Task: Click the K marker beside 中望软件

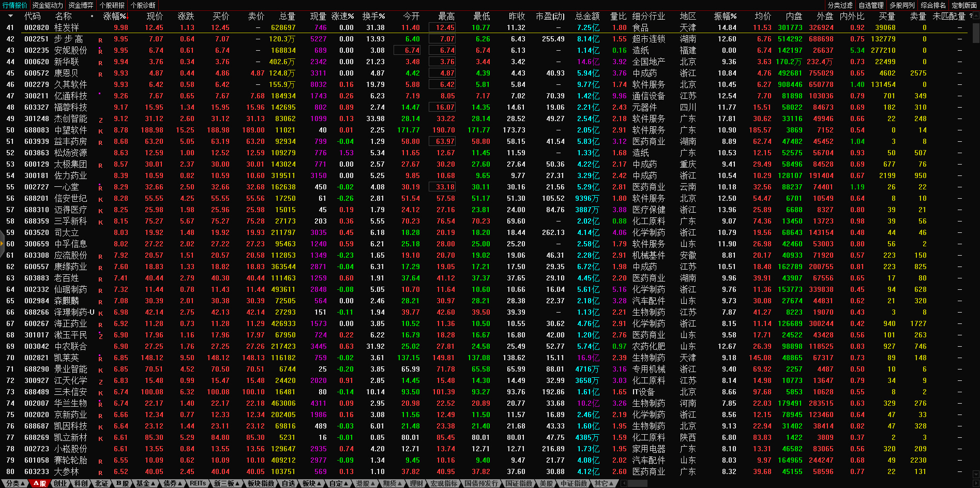Action: pos(100,131)
